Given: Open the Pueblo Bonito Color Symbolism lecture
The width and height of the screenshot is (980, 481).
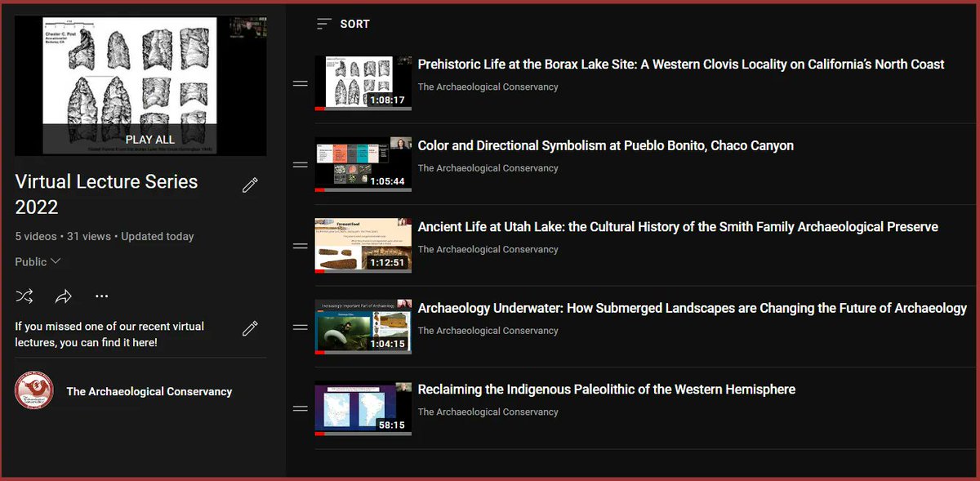Looking at the screenshot, I should 605,145.
